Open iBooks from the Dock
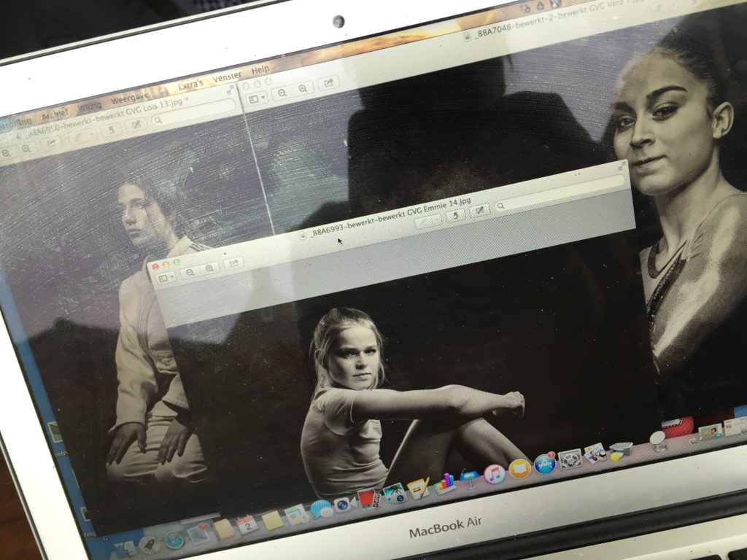This screenshot has height=560, width=747. pyautogui.click(x=519, y=469)
